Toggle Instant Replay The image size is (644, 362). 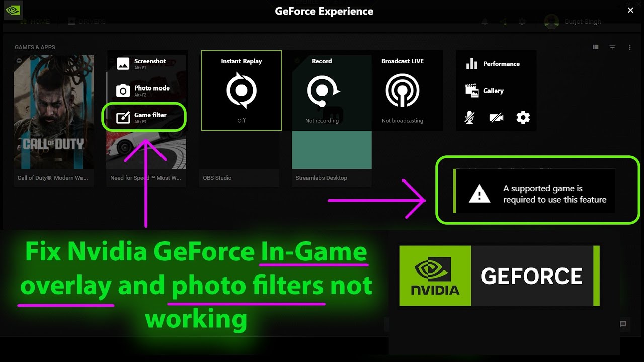[x=242, y=90]
